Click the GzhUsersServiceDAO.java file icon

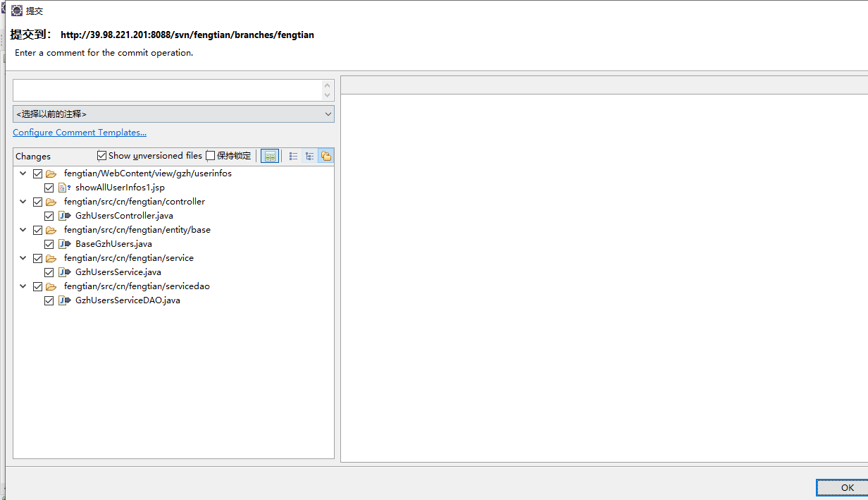pos(64,300)
